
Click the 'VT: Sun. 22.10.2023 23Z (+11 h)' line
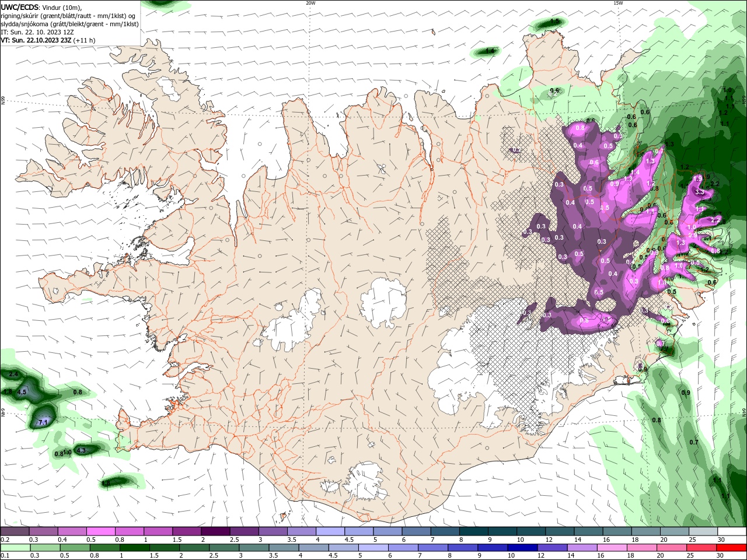point(48,40)
